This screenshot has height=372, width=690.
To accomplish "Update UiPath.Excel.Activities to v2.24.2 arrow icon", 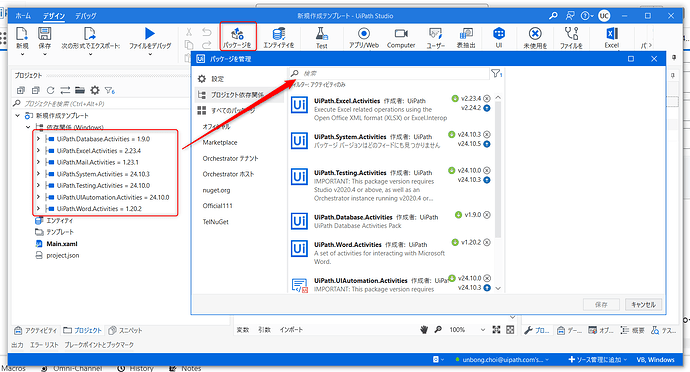I will tap(487, 108).
